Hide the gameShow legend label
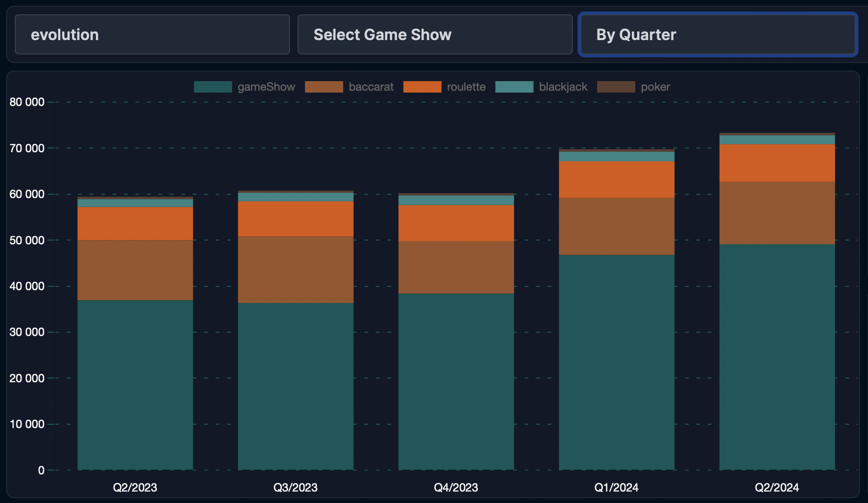 [266, 87]
